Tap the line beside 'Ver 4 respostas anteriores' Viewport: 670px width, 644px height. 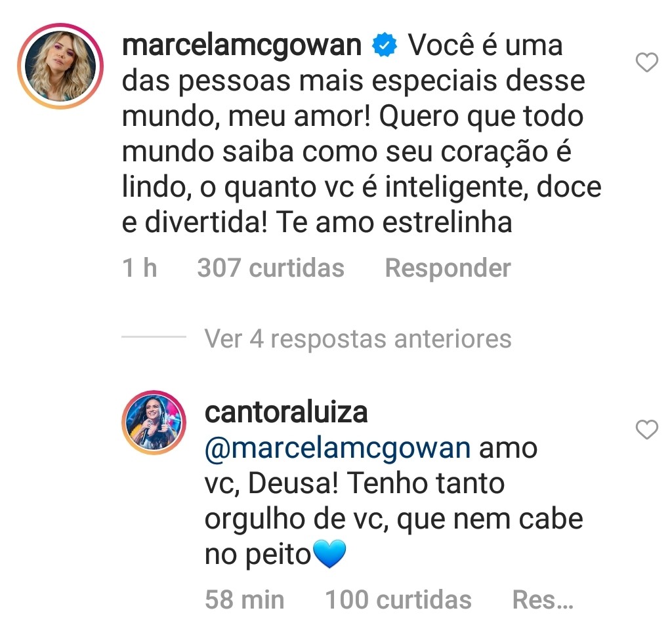(154, 337)
